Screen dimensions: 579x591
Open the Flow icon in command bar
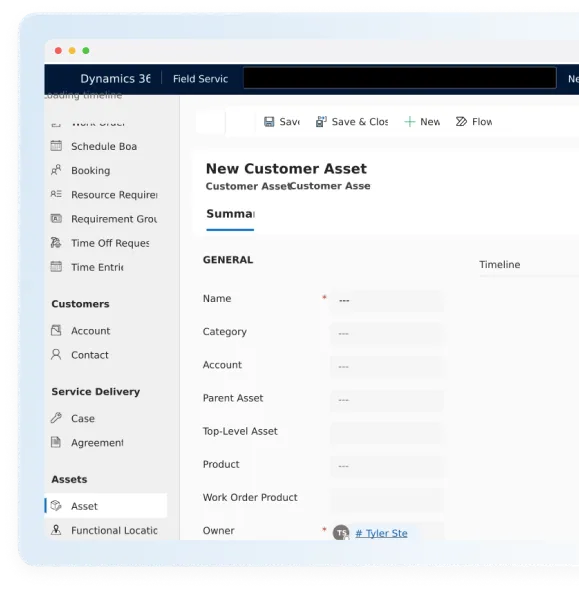[461, 121]
